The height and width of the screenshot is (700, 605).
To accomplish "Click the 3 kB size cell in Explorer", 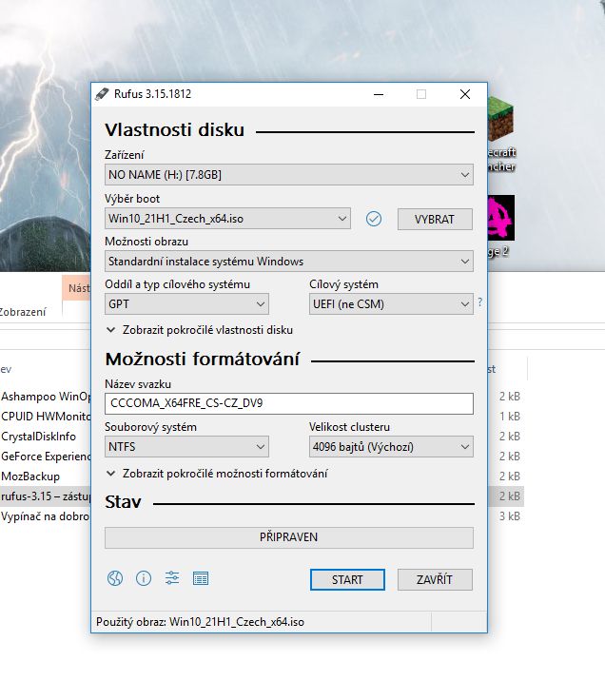I will pyautogui.click(x=510, y=516).
